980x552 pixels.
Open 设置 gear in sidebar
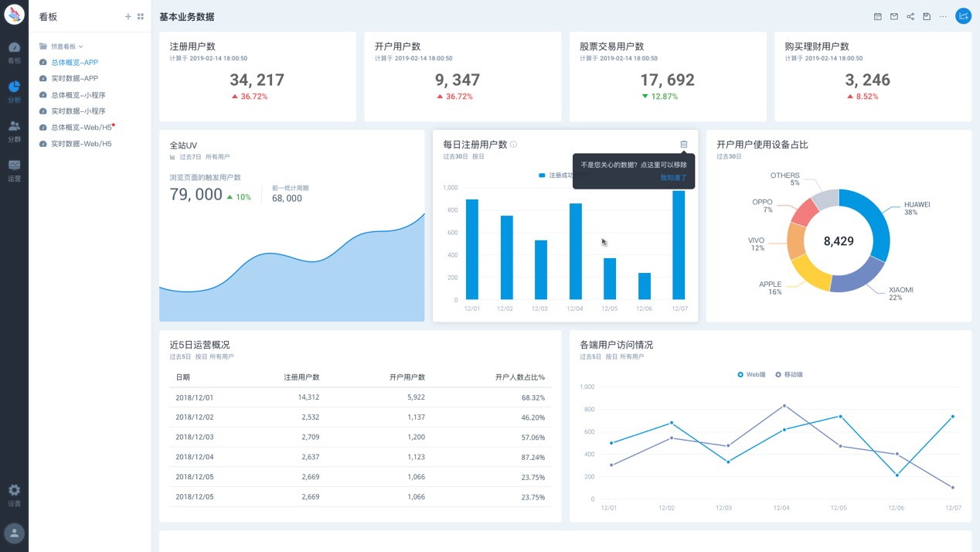point(14,495)
